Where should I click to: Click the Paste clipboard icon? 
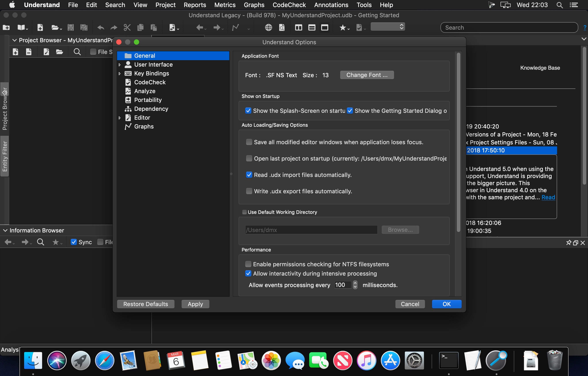tap(154, 27)
